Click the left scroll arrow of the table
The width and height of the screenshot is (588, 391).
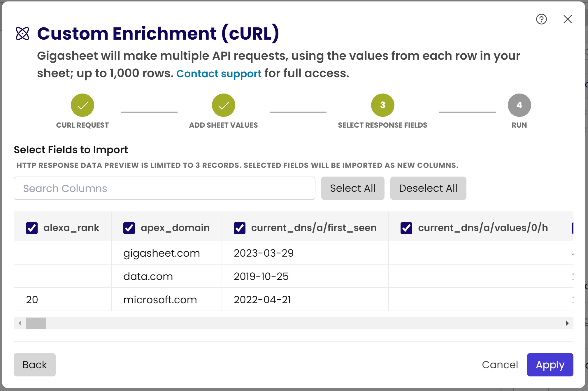tap(20, 323)
